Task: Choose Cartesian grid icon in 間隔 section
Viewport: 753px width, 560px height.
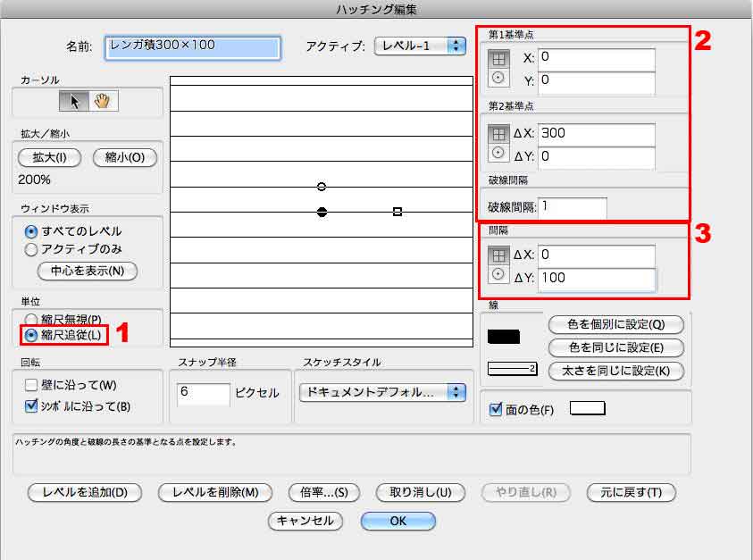Action: click(x=498, y=255)
